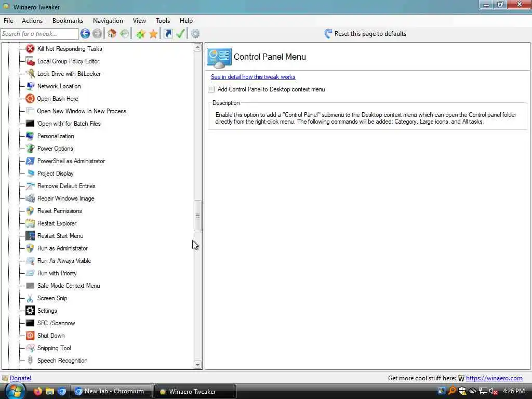Click the Power Options icon
The height and width of the screenshot is (399, 532).
[30, 149]
